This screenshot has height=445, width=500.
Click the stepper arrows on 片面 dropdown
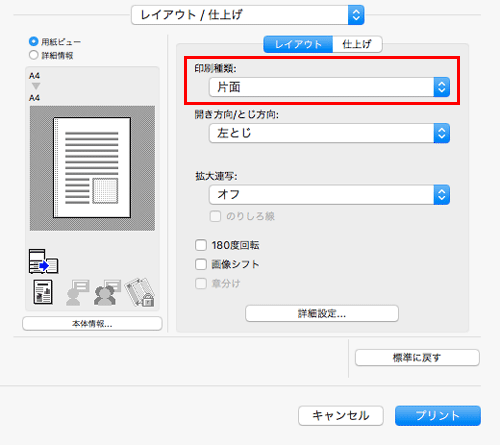(442, 87)
